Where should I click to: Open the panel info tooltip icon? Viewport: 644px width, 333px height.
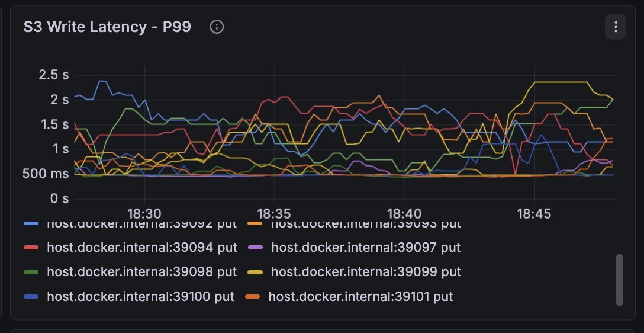(x=217, y=27)
